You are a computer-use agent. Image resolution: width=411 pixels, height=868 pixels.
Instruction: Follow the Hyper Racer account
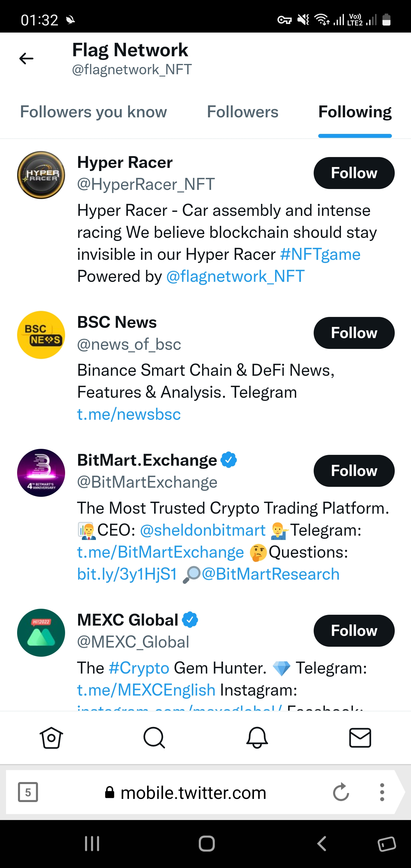[x=354, y=173]
